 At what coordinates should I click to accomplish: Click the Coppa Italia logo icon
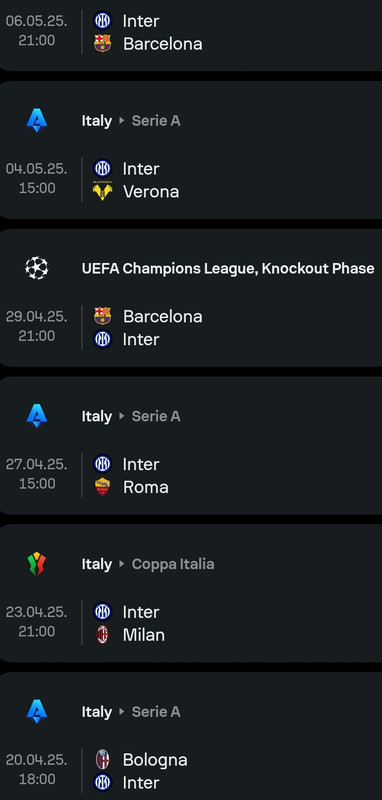click(x=37, y=564)
